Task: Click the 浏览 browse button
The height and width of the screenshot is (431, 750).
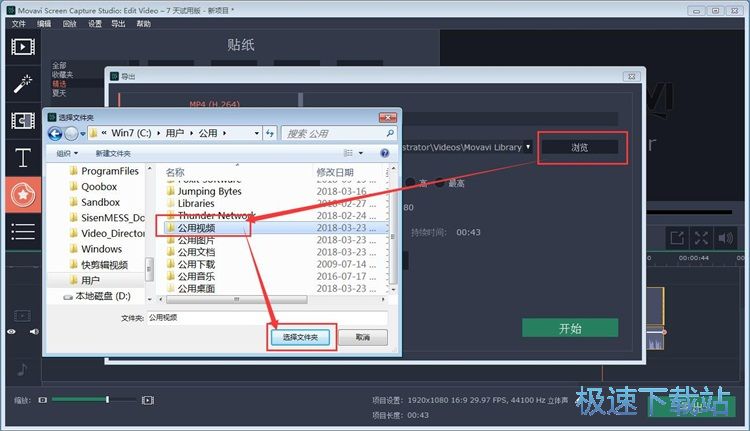Action: click(x=579, y=147)
